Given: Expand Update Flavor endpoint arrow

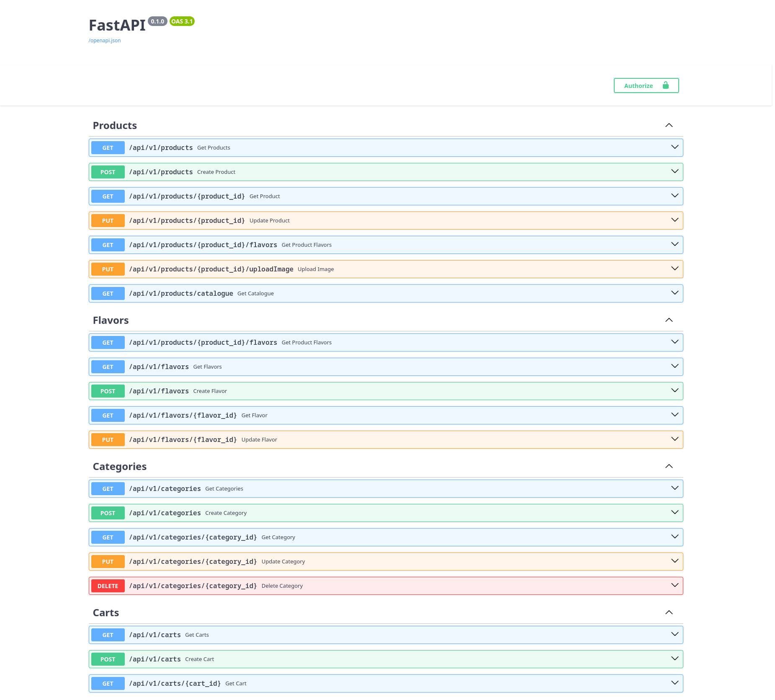Looking at the screenshot, I should tap(675, 439).
